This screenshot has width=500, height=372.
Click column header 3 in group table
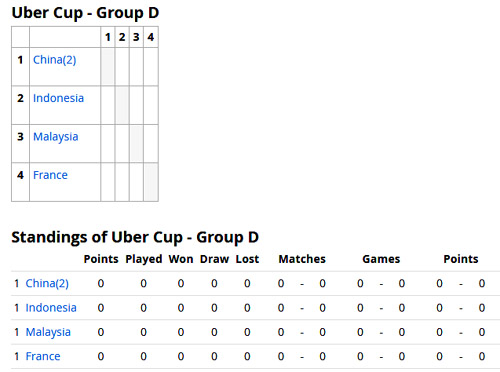[x=136, y=37]
